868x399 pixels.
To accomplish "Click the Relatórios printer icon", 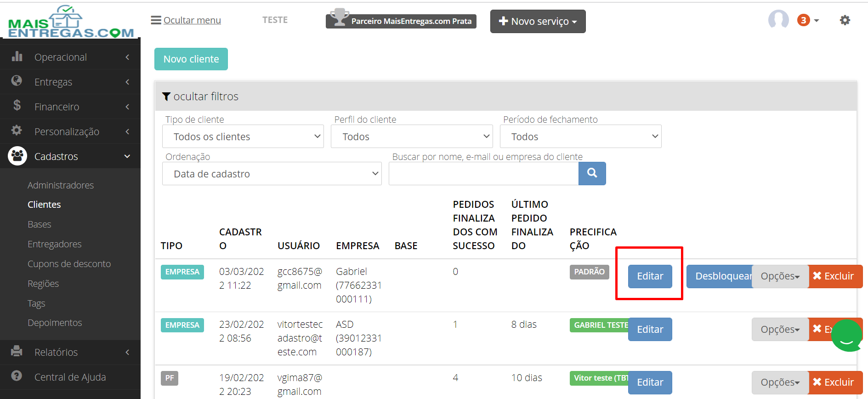I will point(17,351).
